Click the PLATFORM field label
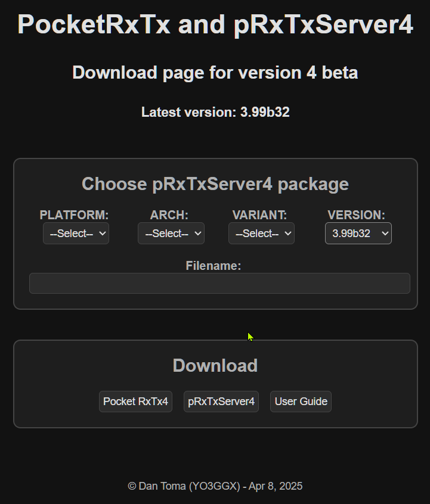The width and height of the screenshot is (430, 504). click(x=74, y=215)
